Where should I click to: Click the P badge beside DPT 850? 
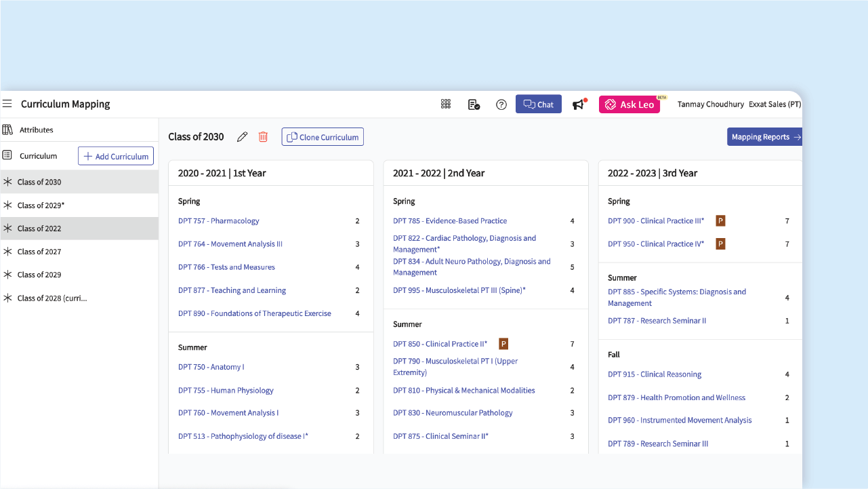(503, 344)
